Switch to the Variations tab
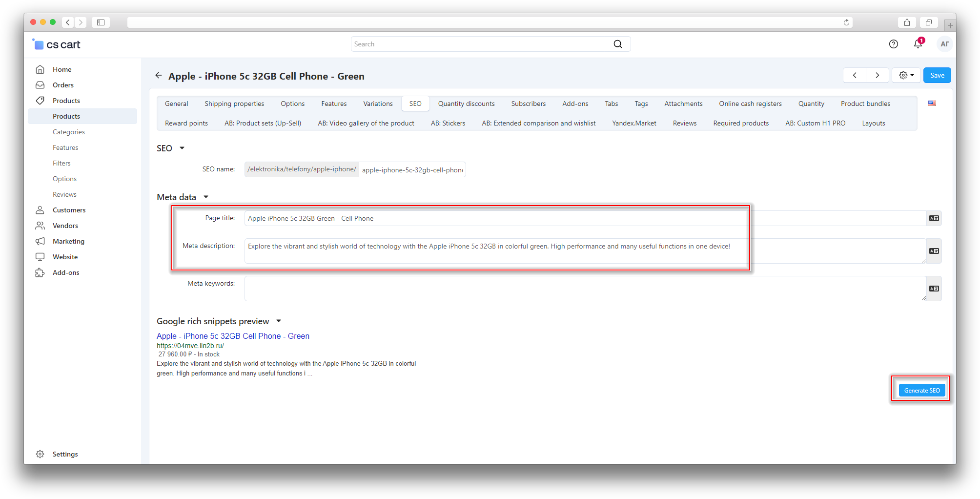Image resolution: width=980 pixels, height=499 pixels. pos(378,104)
